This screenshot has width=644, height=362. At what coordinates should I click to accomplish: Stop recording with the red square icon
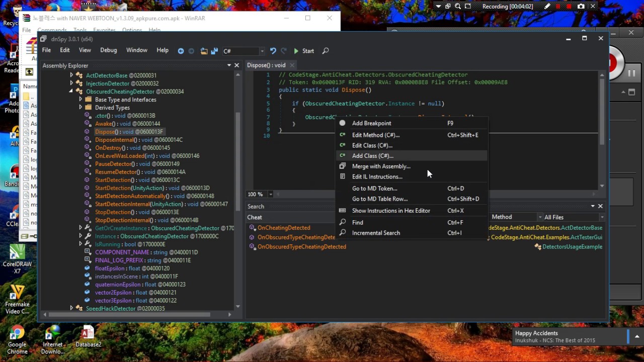[569, 7]
